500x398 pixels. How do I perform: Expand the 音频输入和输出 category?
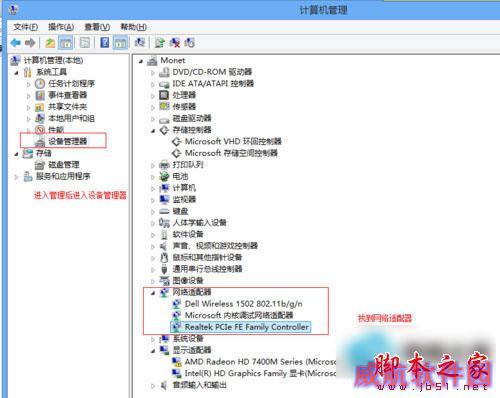click(x=153, y=386)
